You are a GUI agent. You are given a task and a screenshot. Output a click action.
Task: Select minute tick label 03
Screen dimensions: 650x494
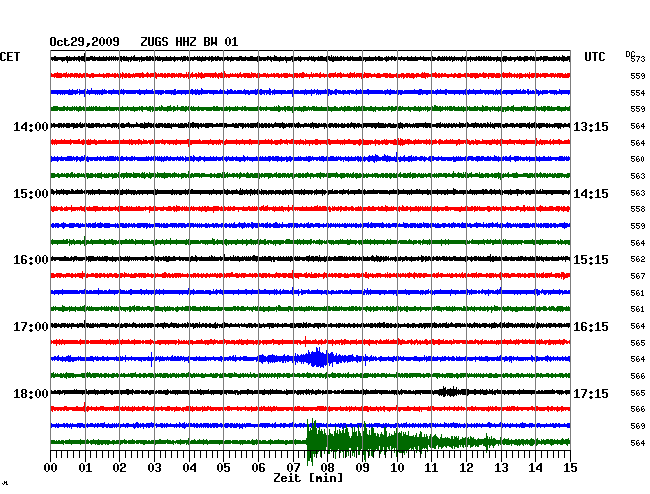click(154, 468)
